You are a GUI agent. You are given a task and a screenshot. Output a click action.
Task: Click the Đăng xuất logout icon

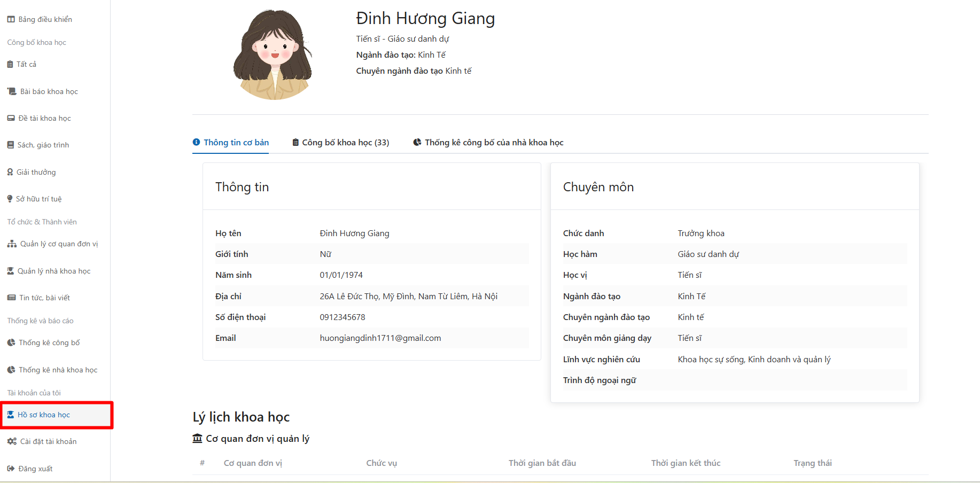pyautogui.click(x=11, y=469)
